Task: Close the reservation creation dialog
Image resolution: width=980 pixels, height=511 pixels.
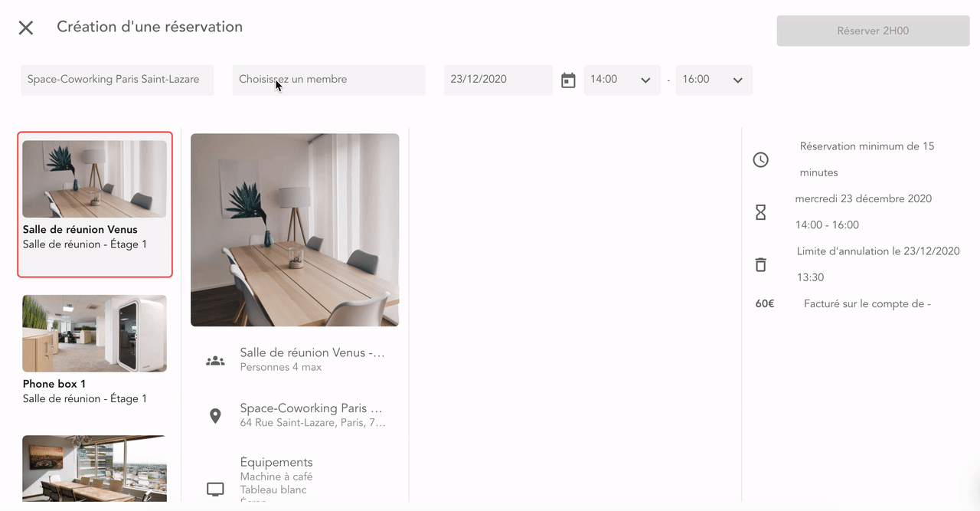Action: [26, 28]
